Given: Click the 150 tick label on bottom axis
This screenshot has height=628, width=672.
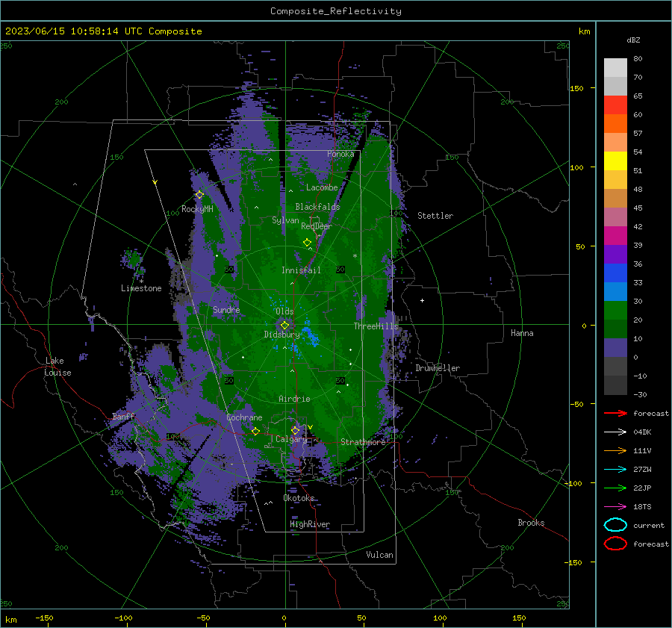Looking at the screenshot, I should tap(519, 618).
